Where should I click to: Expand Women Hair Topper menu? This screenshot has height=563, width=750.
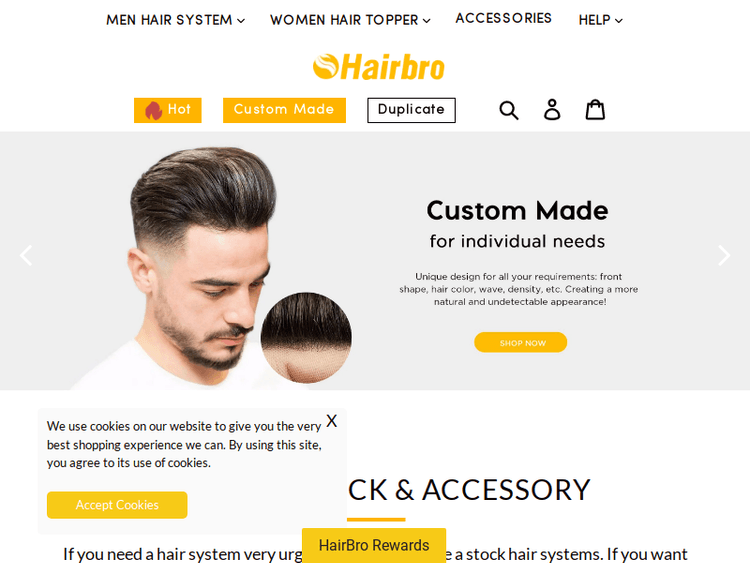(x=350, y=20)
